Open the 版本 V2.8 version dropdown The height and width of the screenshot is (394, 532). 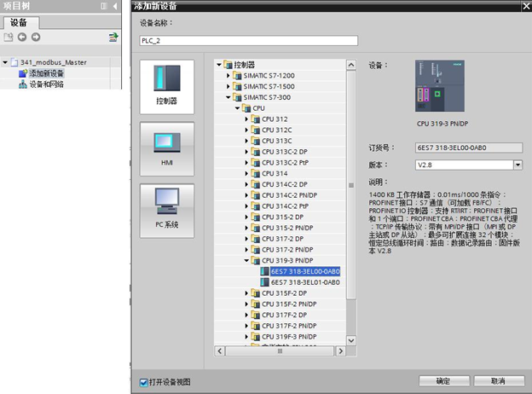coord(518,165)
